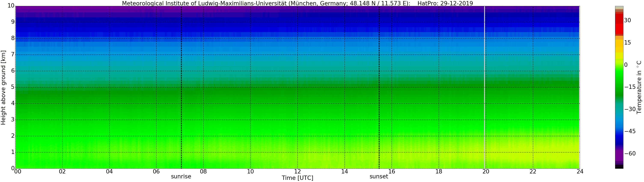Click the red section of the temperature colorbar

(619, 25)
